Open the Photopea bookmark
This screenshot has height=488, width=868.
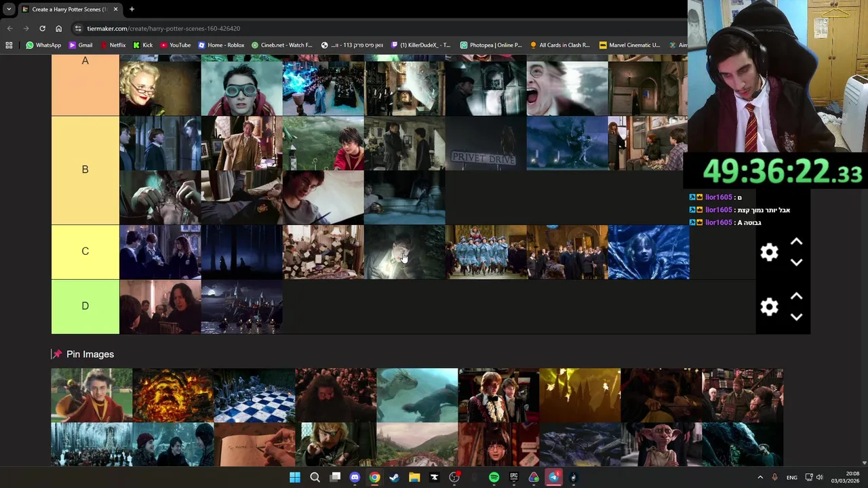[x=491, y=45]
